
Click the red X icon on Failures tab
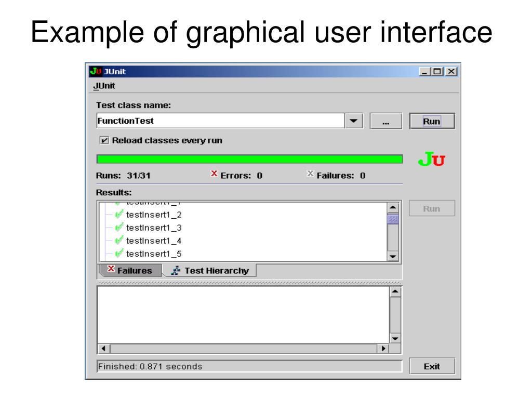[x=111, y=269]
